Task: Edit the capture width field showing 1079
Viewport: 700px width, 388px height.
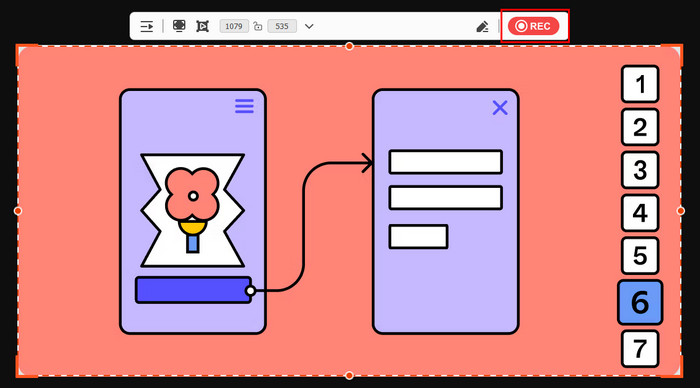Action: coord(233,26)
